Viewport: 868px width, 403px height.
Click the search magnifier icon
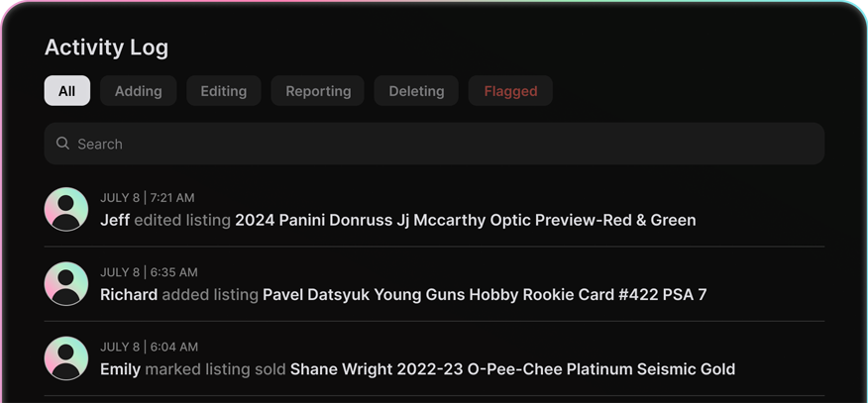tap(62, 144)
